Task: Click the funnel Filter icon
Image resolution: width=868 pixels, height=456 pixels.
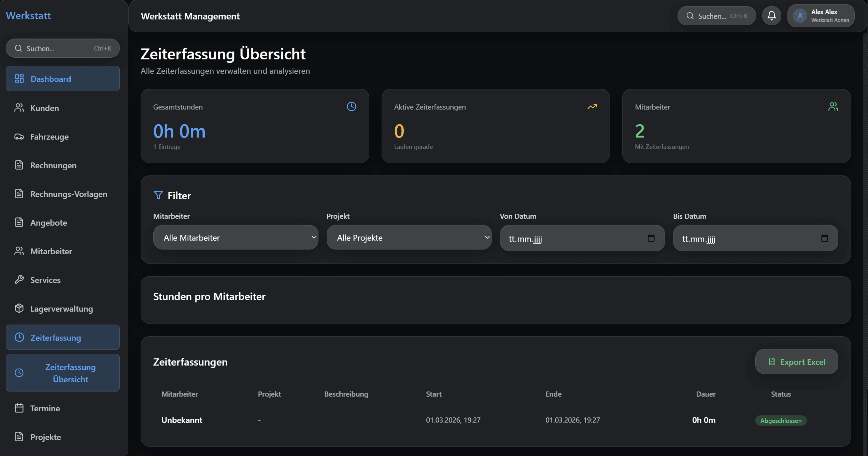Action: click(x=158, y=195)
